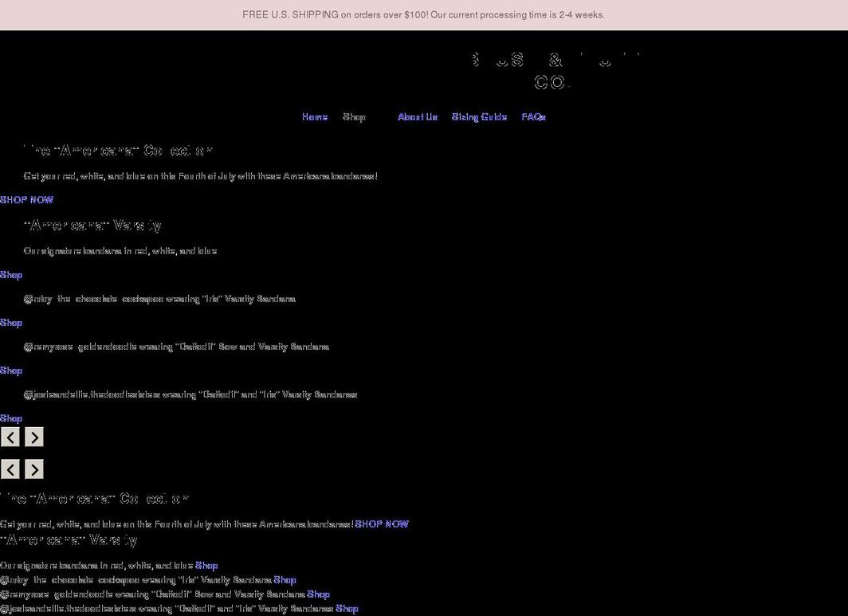Image resolution: width=848 pixels, height=616 pixels.
Task: Click the right arrow on the lower carousel
Action: [x=33, y=469]
